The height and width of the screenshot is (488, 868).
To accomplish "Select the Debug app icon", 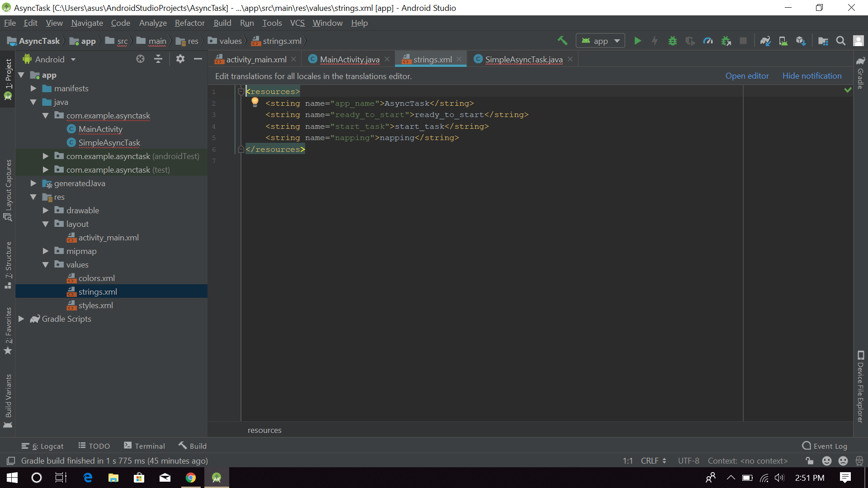I will coord(672,41).
